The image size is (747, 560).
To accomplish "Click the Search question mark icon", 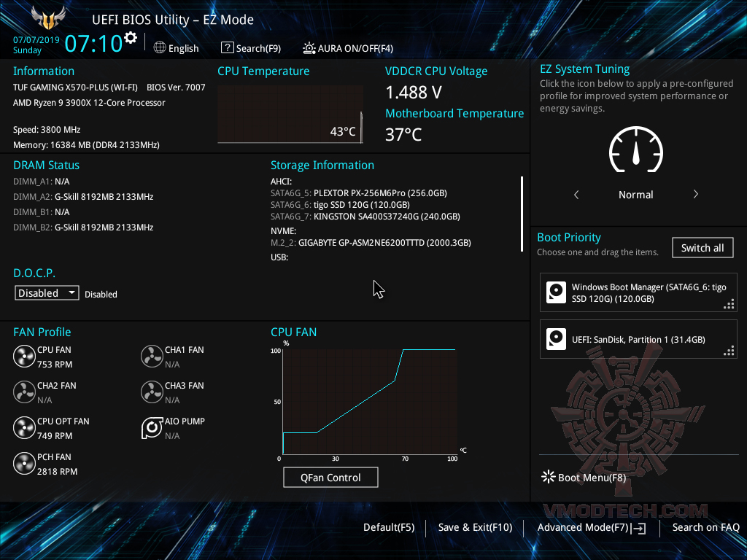I will tap(228, 47).
